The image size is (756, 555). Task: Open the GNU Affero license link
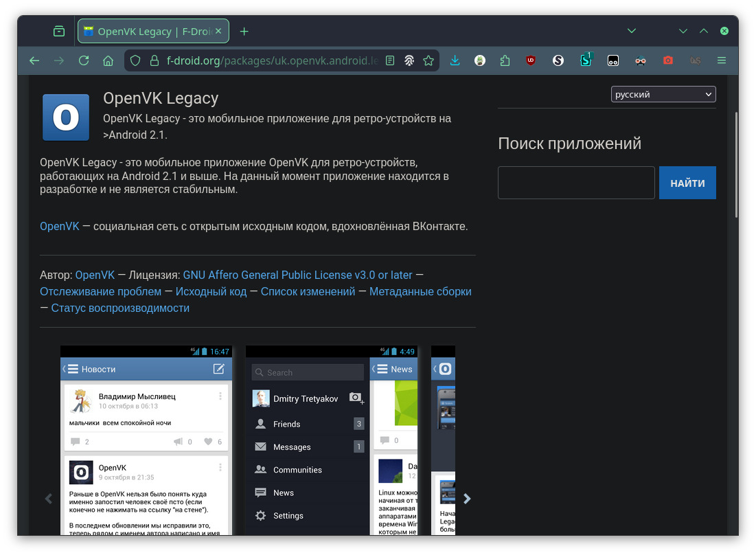click(297, 275)
